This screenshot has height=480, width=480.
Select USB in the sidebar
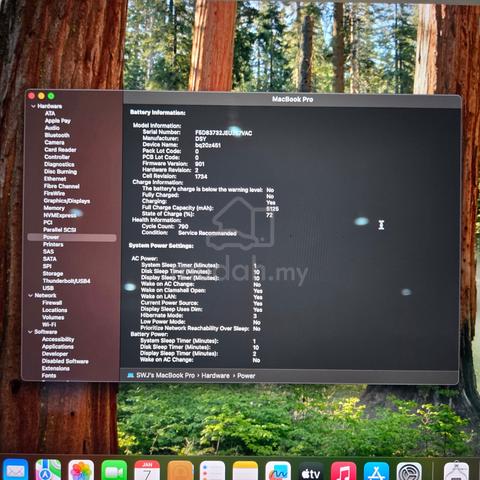click(x=48, y=288)
